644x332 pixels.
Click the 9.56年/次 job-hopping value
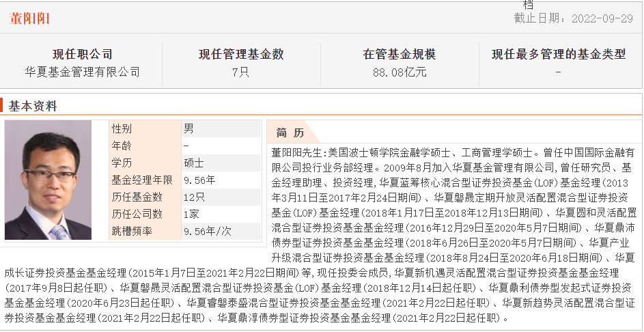click(x=208, y=232)
